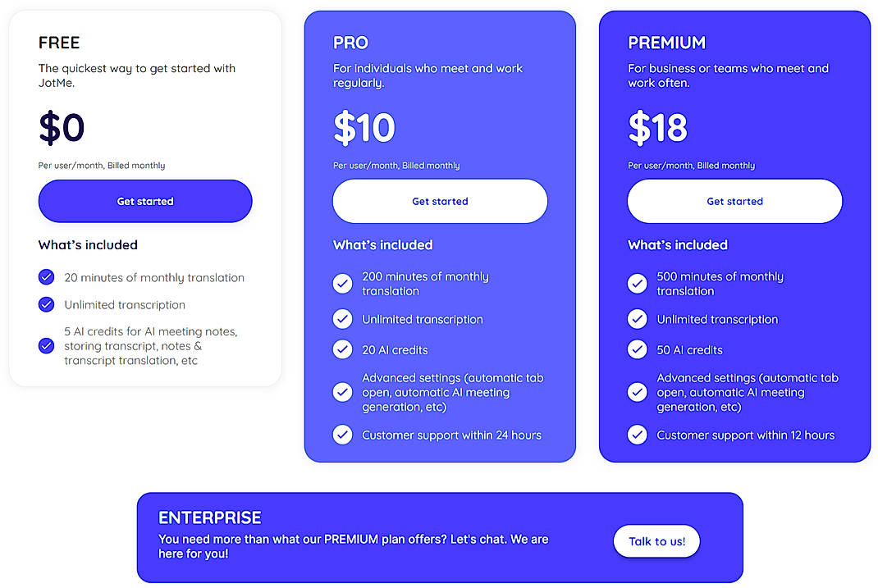
Task: Click the checkmark beside "5 AI credits" in FREE
Action: pyautogui.click(x=47, y=346)
